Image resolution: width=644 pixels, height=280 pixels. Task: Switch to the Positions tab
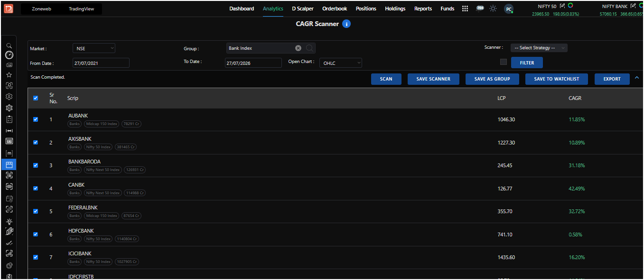pyautogui.click(x=366, y=9)
